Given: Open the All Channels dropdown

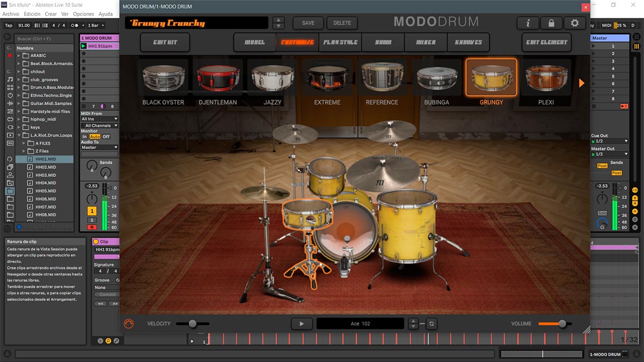Looking at the screenshot, I should point(99,125).
